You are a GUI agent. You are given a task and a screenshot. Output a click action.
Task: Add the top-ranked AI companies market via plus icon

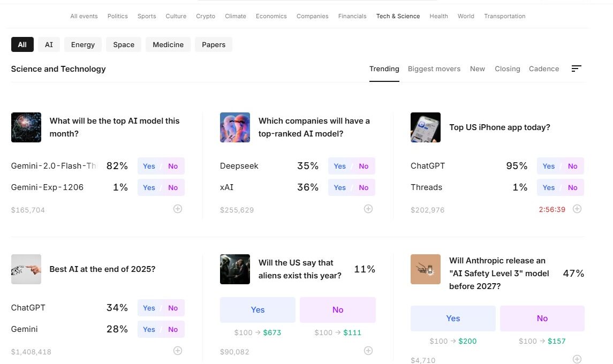point(368,209)
